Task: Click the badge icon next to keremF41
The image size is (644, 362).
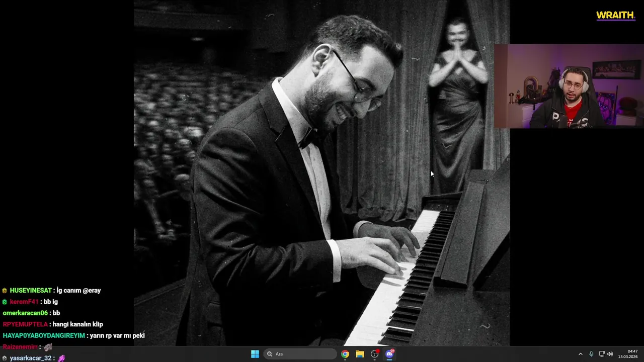Action: tap(5, 302)
